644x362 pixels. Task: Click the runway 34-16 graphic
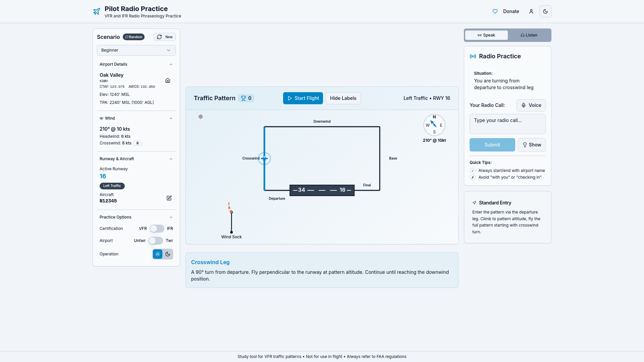[x=322, y=190]
